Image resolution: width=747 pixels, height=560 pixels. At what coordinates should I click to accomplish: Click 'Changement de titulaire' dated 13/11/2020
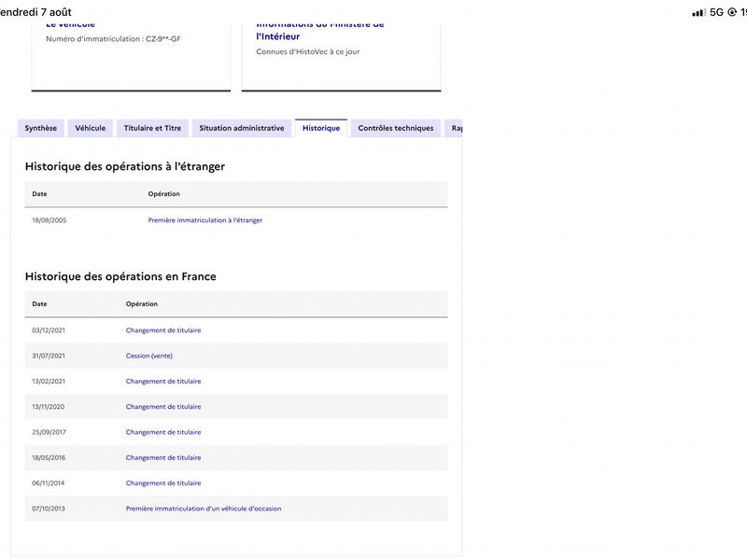coord(163,407)
